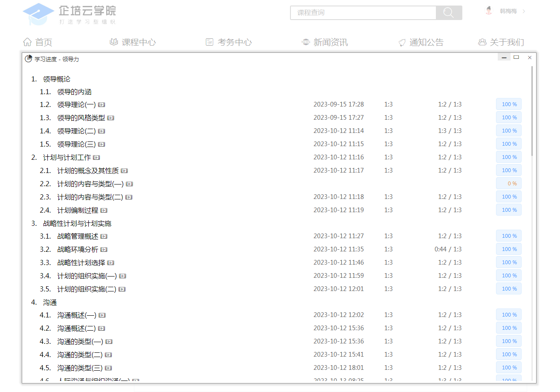560x392 pixels.
Task: Click the video icon next to 领导理论(一)
Action: coord(102,105)
